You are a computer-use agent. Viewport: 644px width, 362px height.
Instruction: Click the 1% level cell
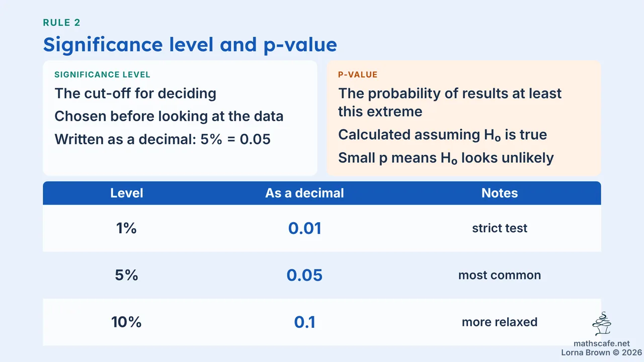[x=126, y=228]
